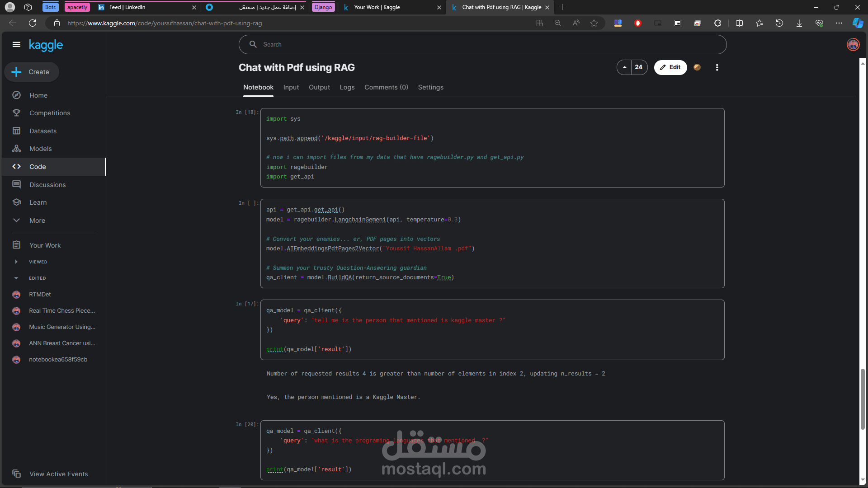Switch to the Output tab
This screenshot has height=488, width=868.
tap(319, 87)
